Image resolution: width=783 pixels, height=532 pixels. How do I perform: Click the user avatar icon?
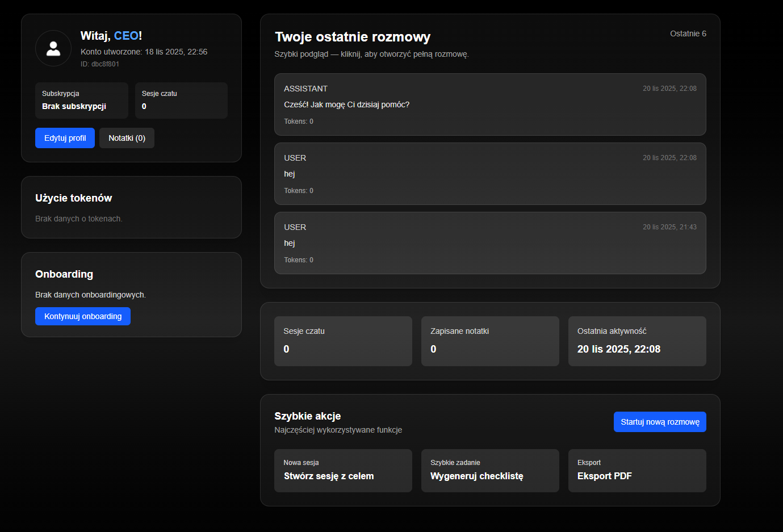coord(53,48)
